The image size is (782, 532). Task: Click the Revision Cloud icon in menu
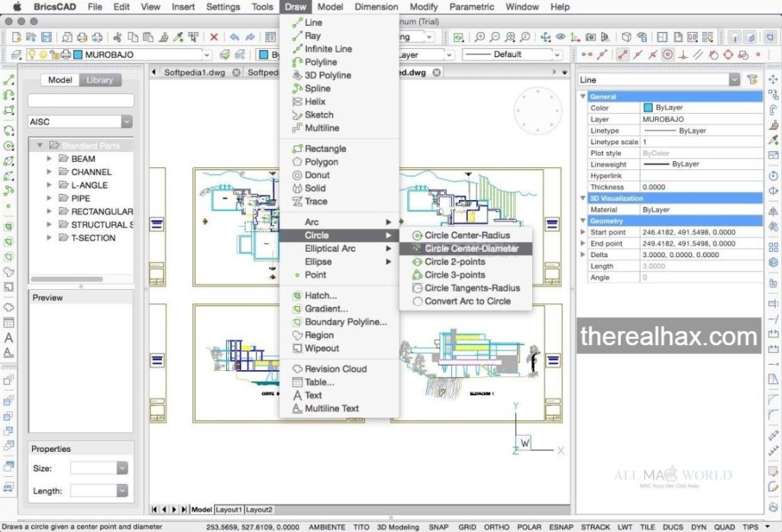(x=297, y=369)
